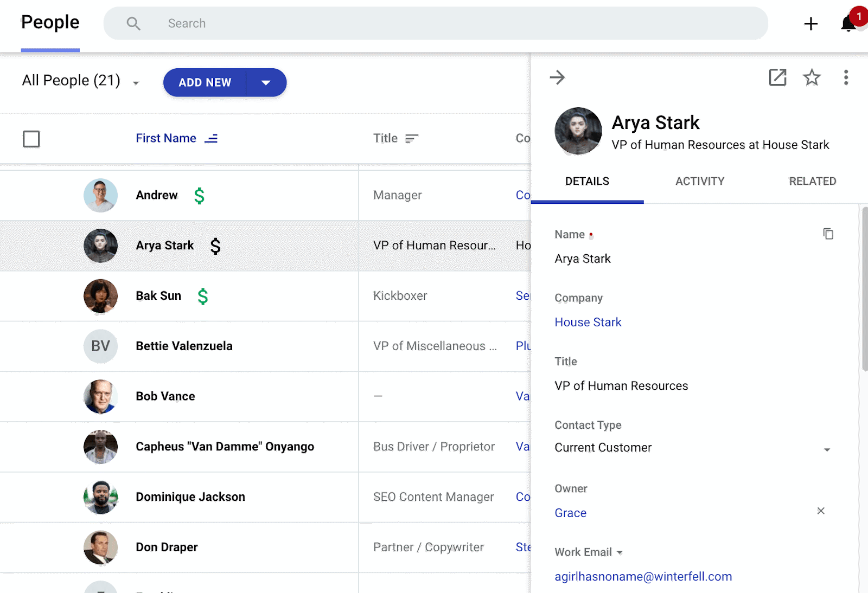
Task: Collapse the detail panel with the arrow icon
Action: click(x=557, y=78)
